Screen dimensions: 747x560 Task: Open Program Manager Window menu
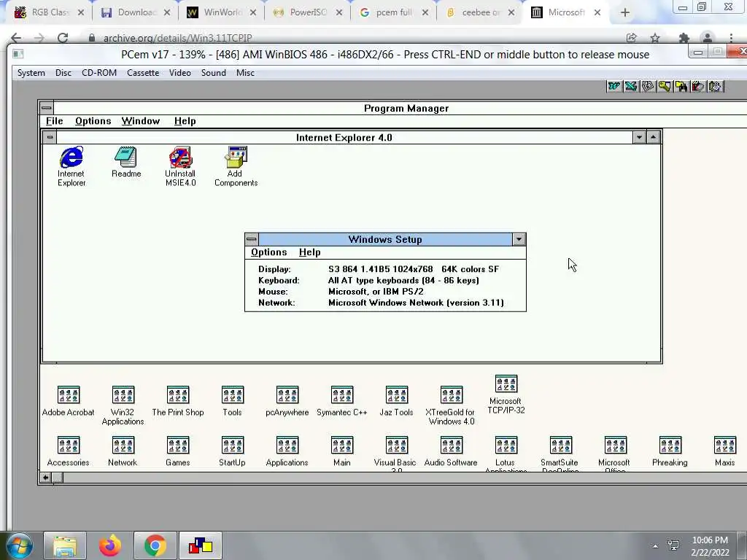coord(141,121)
